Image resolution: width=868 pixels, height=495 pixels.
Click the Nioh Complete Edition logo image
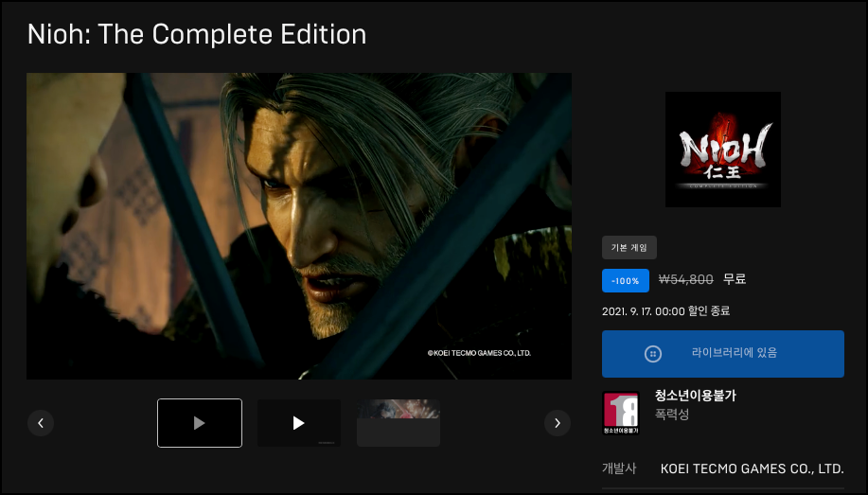[723, 150]
